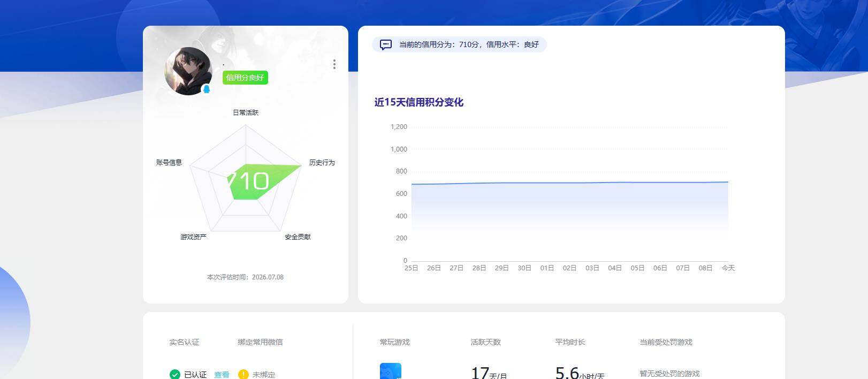The image size is (868, 379).
Task: Click the 实名认证 label
Action: click(x=184, y=342)
